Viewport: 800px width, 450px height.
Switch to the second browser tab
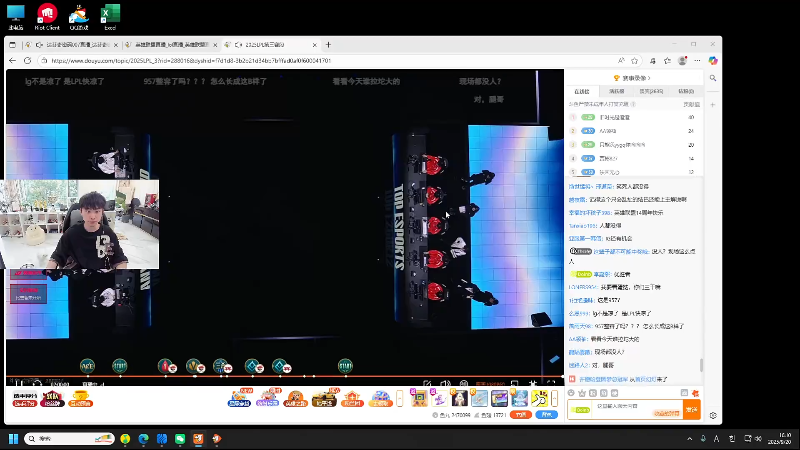tap(171, 45)
